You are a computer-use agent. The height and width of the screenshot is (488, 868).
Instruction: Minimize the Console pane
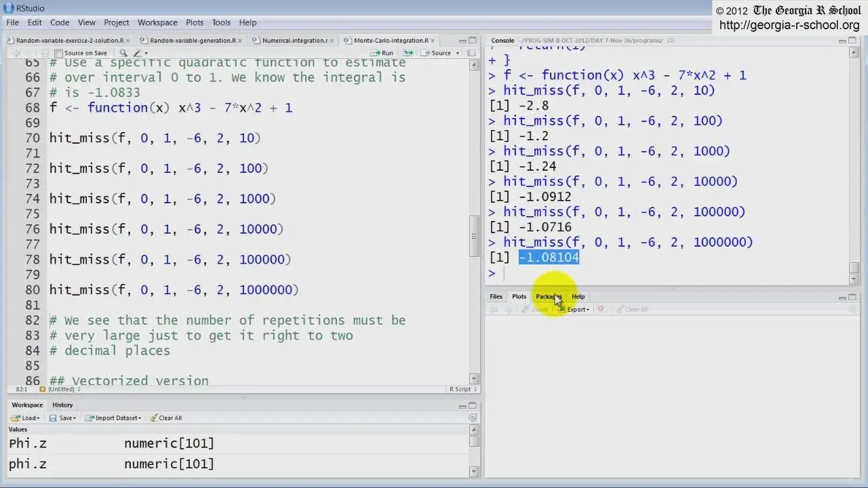842,41
